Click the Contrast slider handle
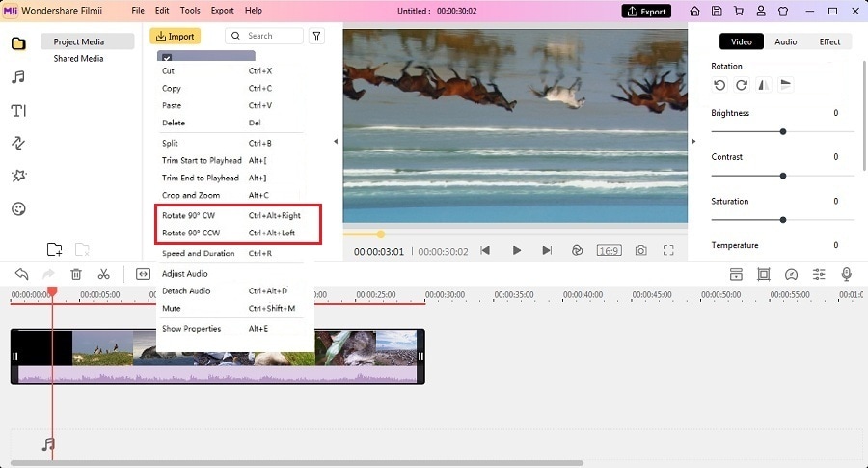This screenshot has width=868, height=468. 783,176
